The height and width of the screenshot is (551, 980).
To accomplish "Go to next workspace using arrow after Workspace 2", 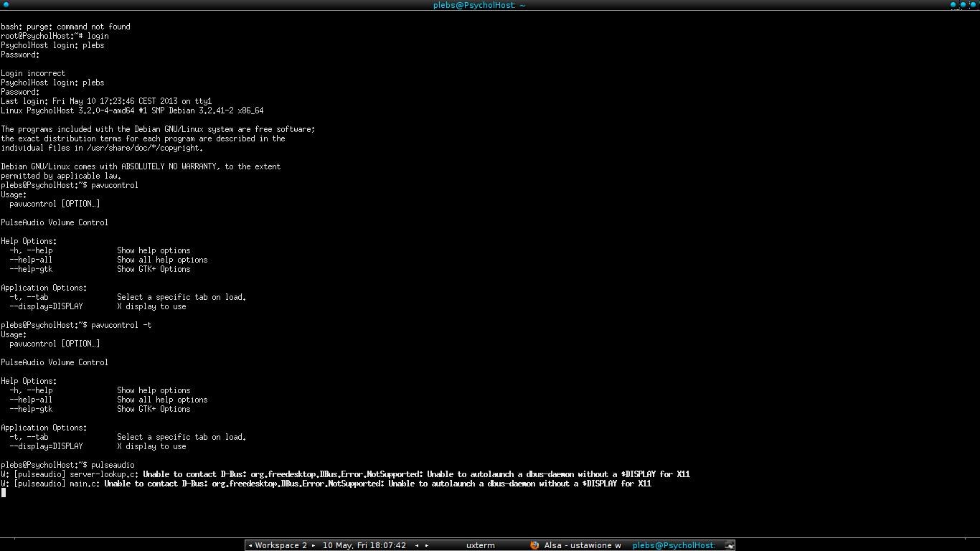I will point(314,545).
